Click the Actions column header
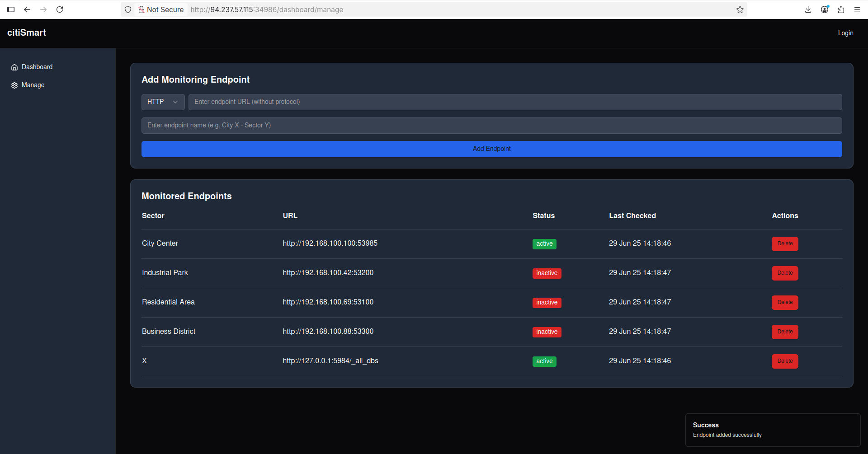The image size is (868, 454). coord(785,216)
